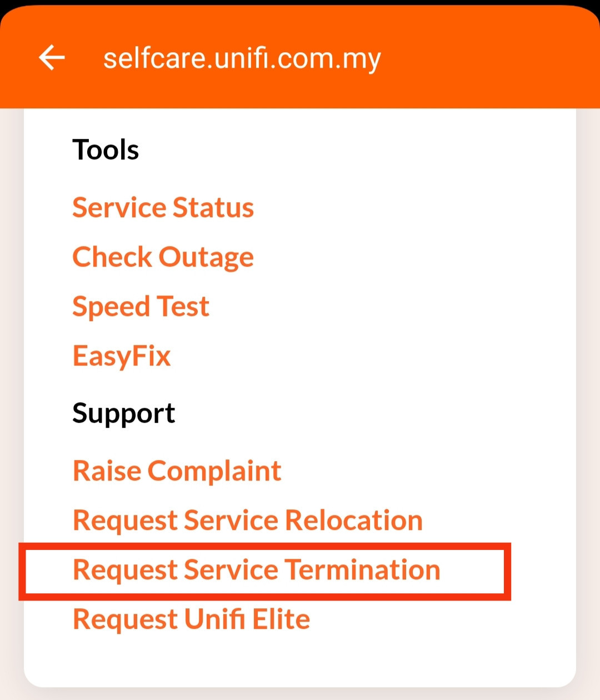Tap the back arrow in orange header
The height and width of the screenshot is (700, 600).
[52, 58]
